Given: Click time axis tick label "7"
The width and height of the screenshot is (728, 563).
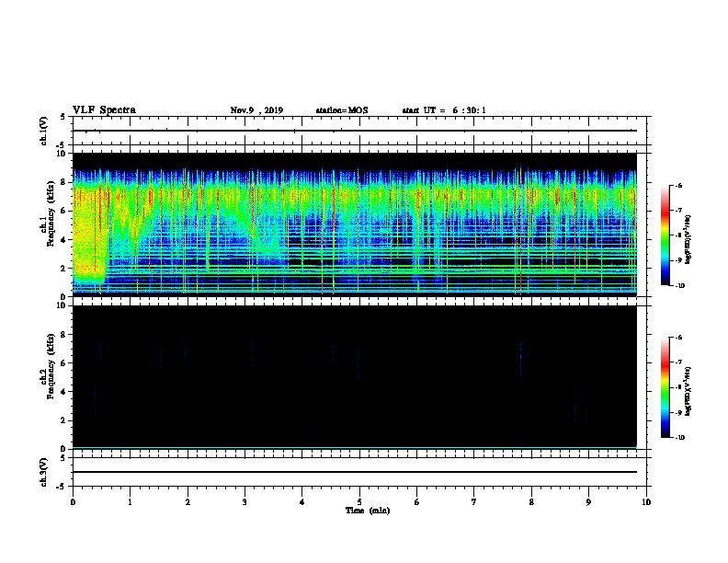Looking at the screenshot, I should (474, 502).
